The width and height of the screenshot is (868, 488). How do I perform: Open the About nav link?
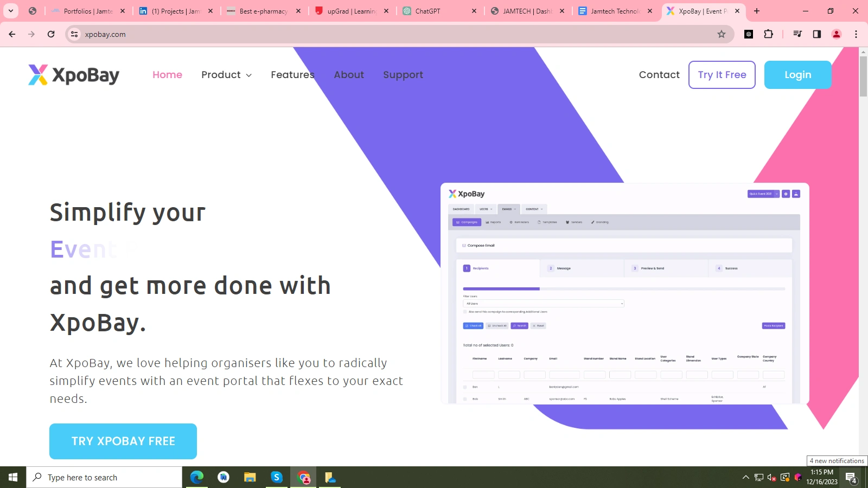click(x=349, y=75)
